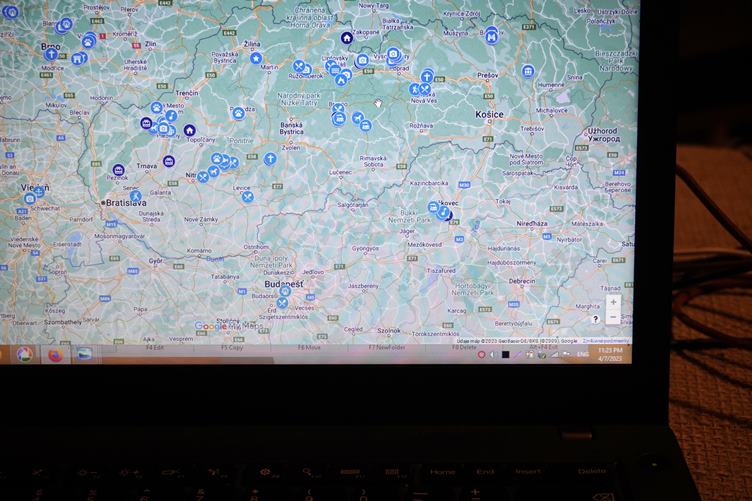Open the map help question mark
Viewport: 752px width, 501px height.
[595, 319]
